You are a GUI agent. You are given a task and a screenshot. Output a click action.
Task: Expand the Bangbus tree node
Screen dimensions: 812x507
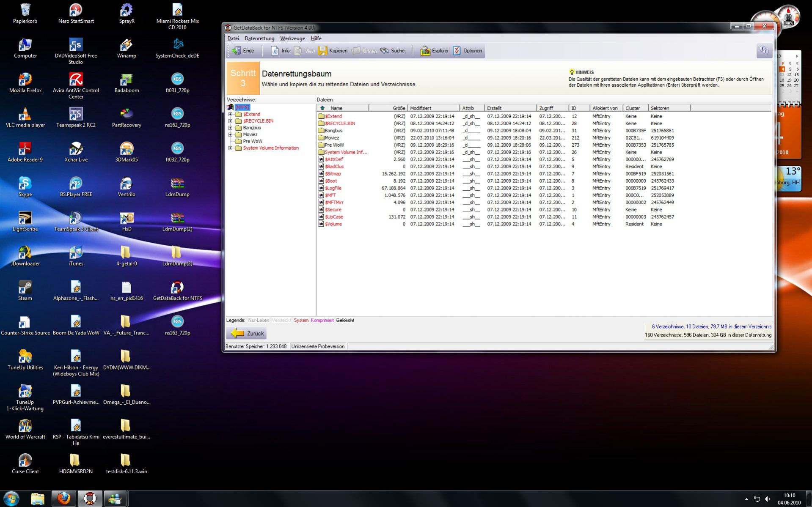click(231, 128)
